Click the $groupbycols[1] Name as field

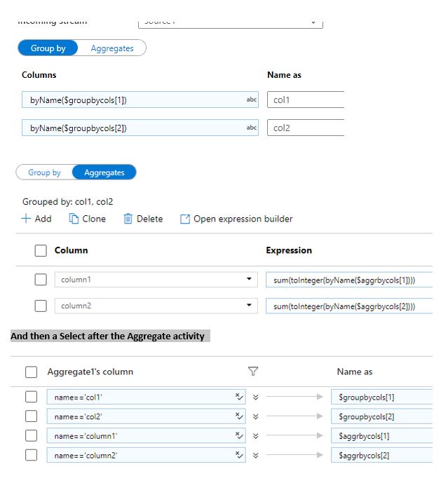tap(381, 397)
